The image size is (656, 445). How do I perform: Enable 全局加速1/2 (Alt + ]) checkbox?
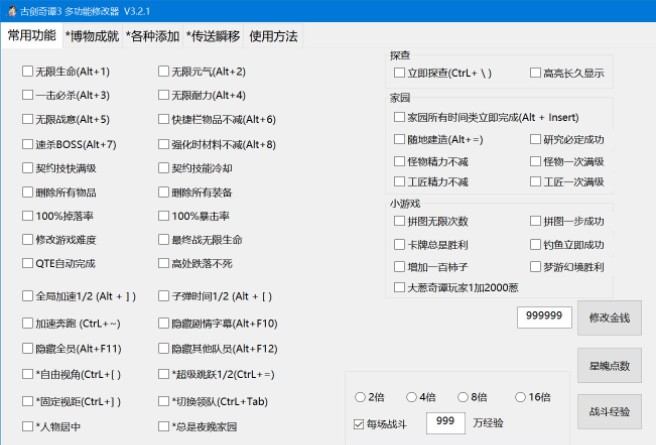(28, 296)
